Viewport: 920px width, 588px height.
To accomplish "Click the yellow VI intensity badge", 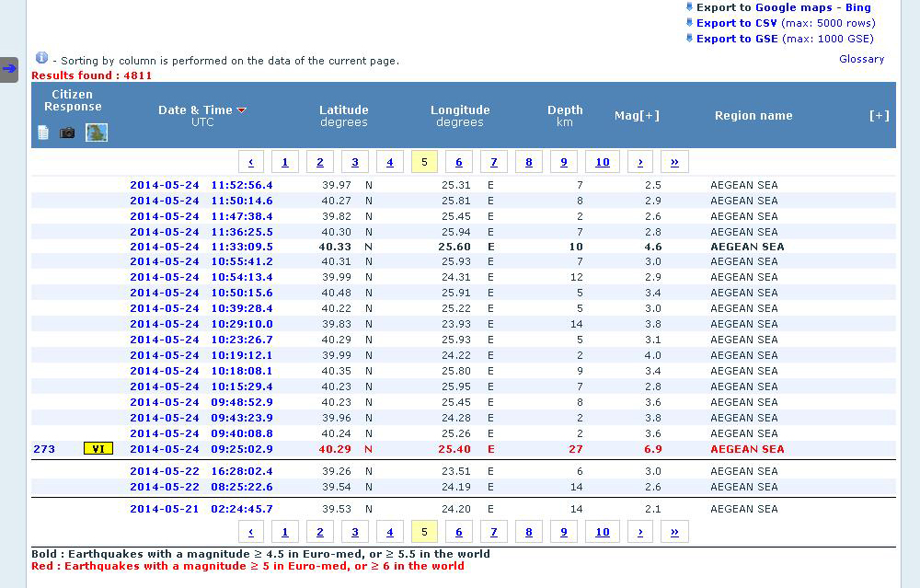I will 98,449.
